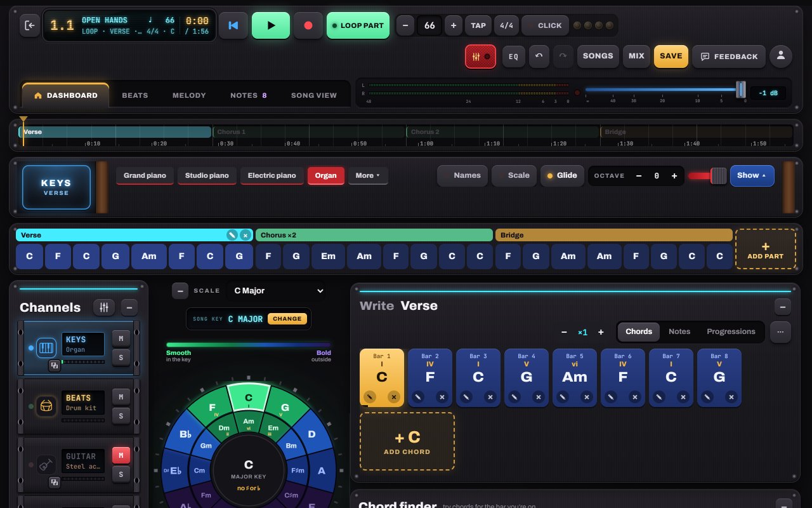The height and width of the screenshot is (508, 812).
Task: Click the red keys volume slider
Action: [707, 176]
